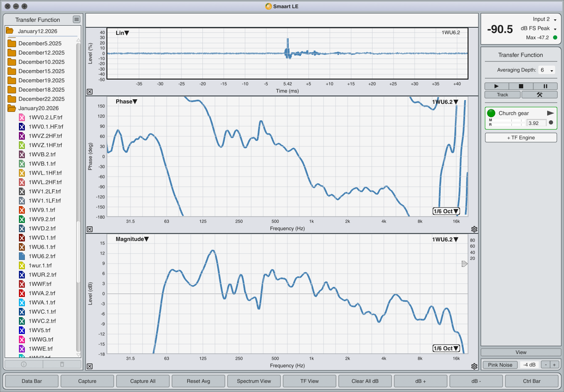Toggle the green Church gear engine indicator
The width and height of the screenshot is (564, 392).
[491, 113]
